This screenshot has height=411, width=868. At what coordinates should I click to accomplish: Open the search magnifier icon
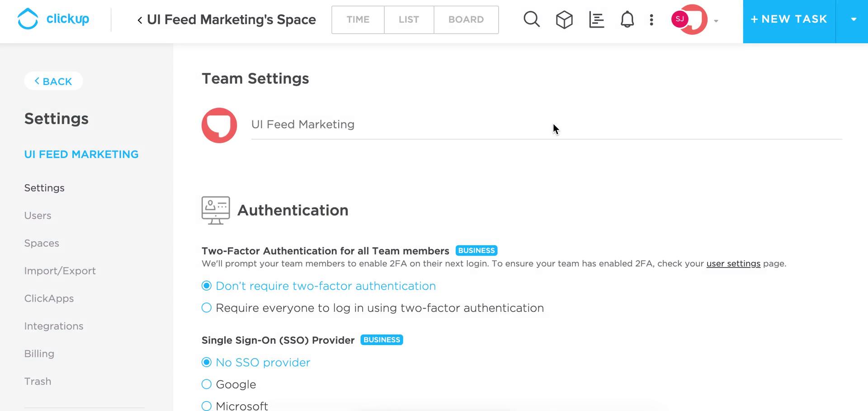532,19
